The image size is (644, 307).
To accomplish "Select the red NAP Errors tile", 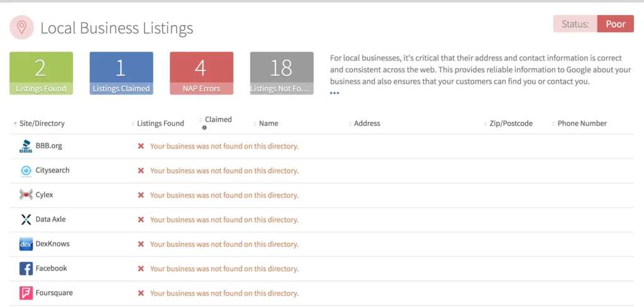I will 201,73.
